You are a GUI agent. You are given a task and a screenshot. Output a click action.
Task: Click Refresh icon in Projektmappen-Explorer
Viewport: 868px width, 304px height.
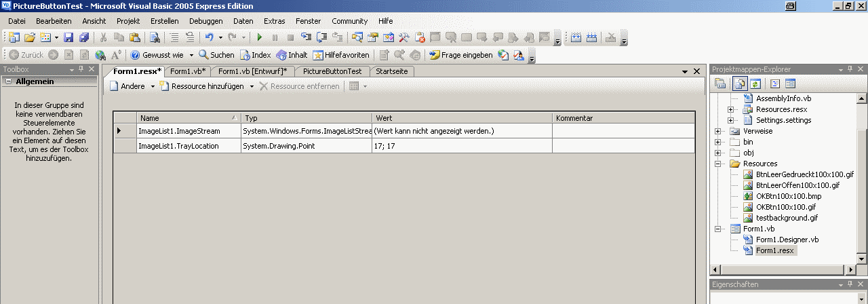755,84
